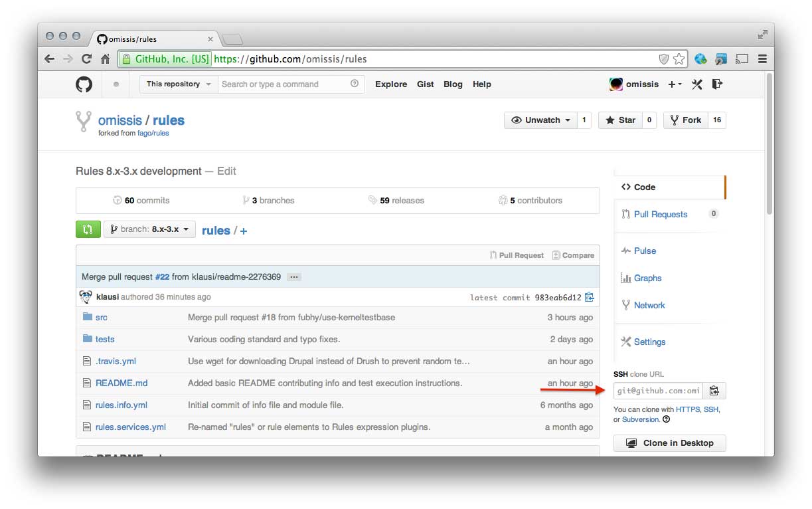Click Gist in top navigation
The height and width of the screenshot is (509, 812).
click(x=426, y=84)
